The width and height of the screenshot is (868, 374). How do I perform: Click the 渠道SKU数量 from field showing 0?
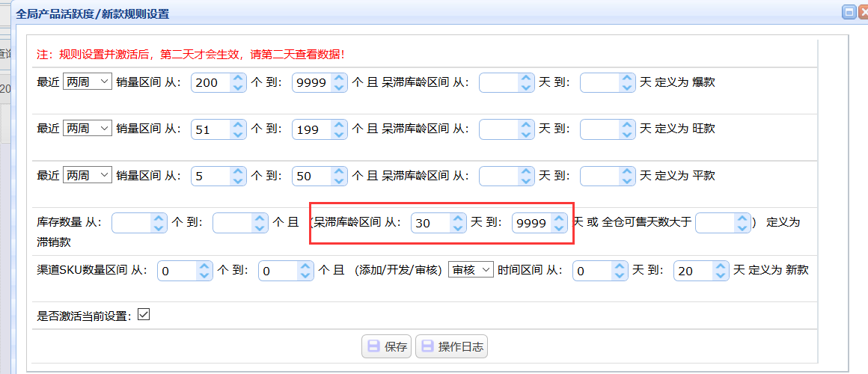177,271
